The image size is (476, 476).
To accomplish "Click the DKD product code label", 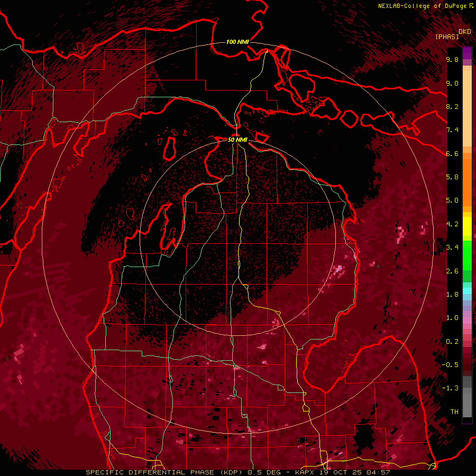I will (465, 32).
